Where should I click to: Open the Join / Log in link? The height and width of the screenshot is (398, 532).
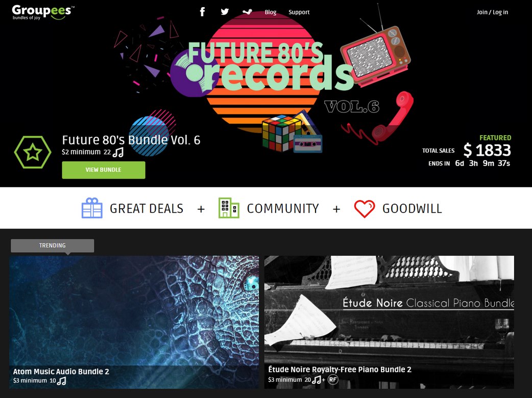492,12
